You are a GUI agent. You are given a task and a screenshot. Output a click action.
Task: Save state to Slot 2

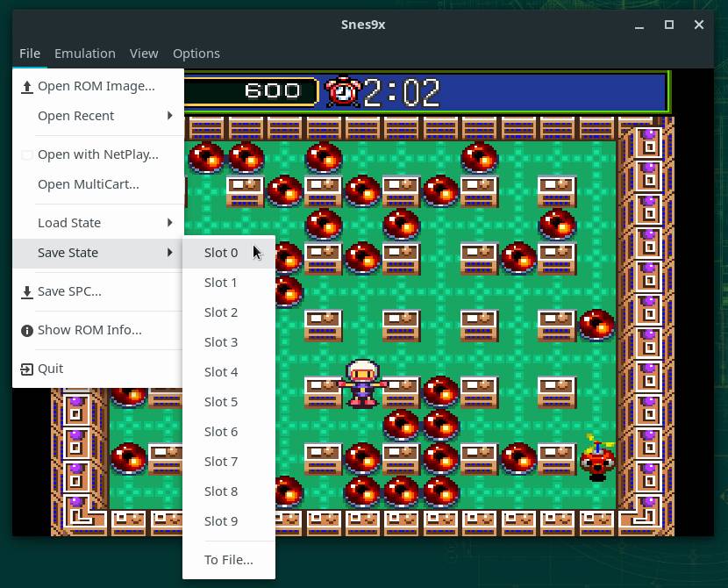point(229,312)
